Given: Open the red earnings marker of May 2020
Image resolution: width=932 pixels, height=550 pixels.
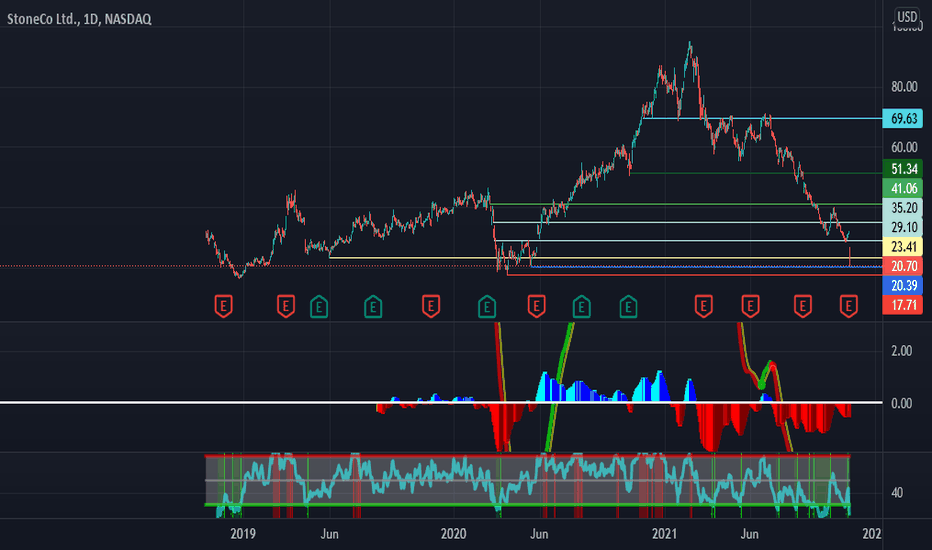Looking at the screenshot, I should click(536, 306).
